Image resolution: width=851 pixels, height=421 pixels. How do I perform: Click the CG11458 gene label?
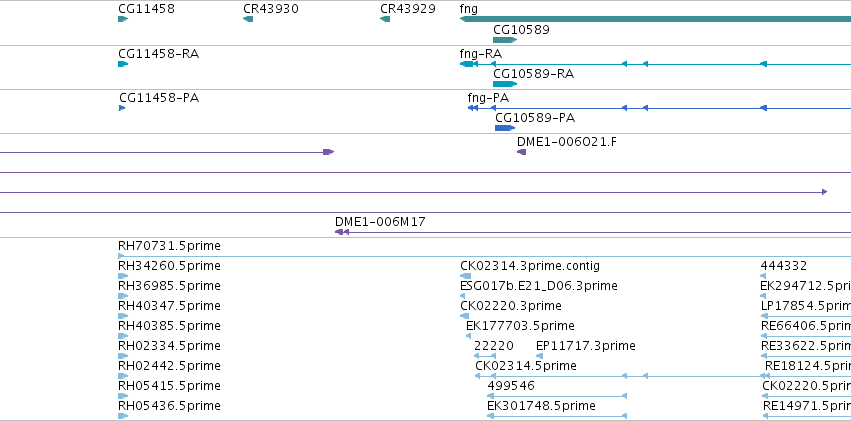pos(147,9)
